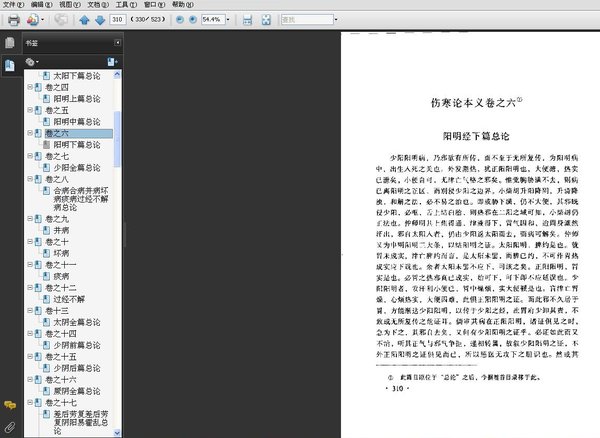Click the zoom out minus button
This screenshot has height=438, width=600.
[x=179, y=20]
